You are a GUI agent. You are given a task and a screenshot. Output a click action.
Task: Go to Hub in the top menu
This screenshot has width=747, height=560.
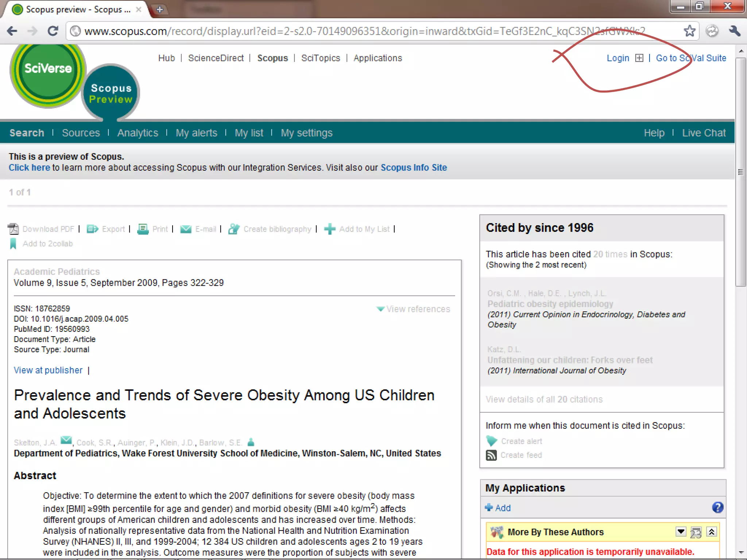[x=166, y=58]
